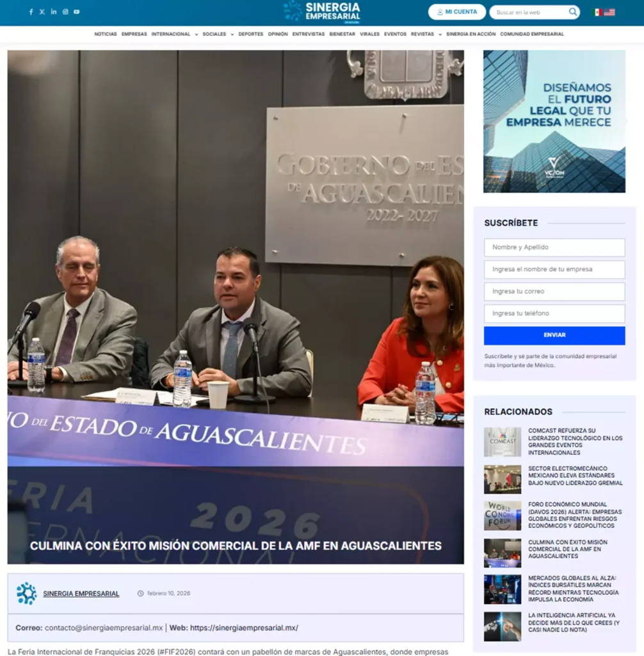Expand the Sociales dropdown menu
The height and width of the screenshot is (656, 644).
click(218, 34)
